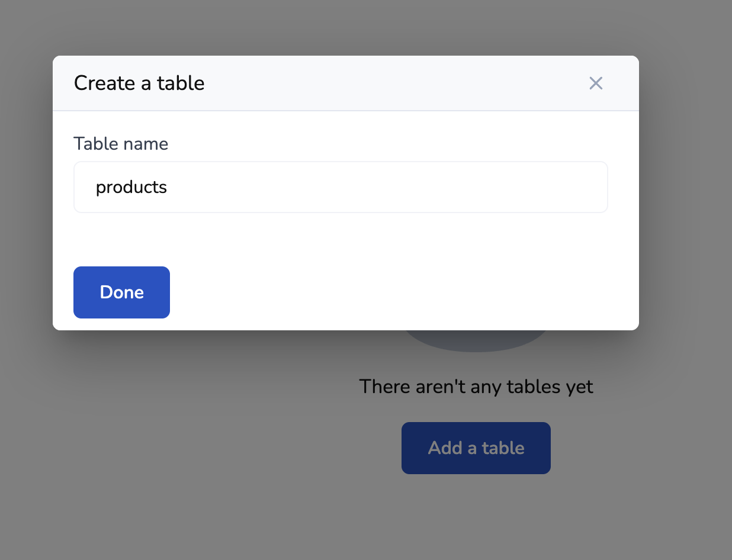Confirm table creation with Done
This screenshot has width=732, height=560.
tap(121, 292)
